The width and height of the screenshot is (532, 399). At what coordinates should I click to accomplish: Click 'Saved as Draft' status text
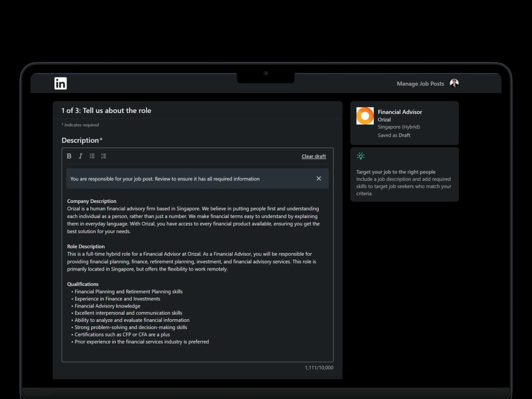pyautogui.click(x=394, y=135)
